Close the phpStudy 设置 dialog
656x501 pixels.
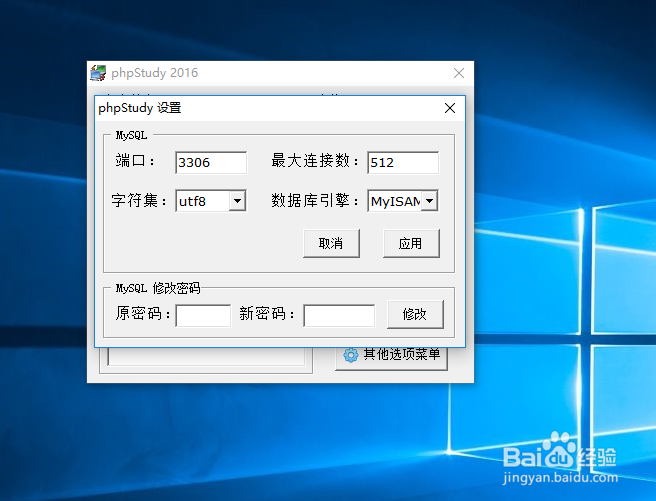[x=450, y=108]
